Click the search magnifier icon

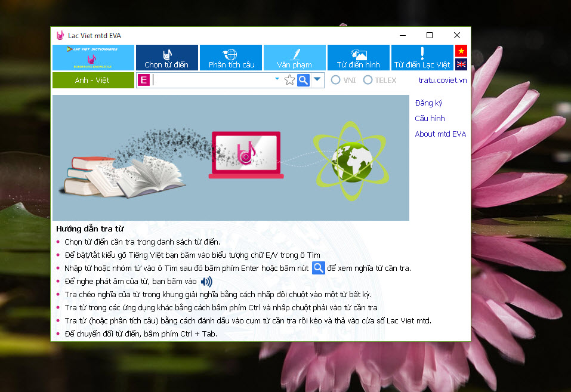(x=303, y=79)
